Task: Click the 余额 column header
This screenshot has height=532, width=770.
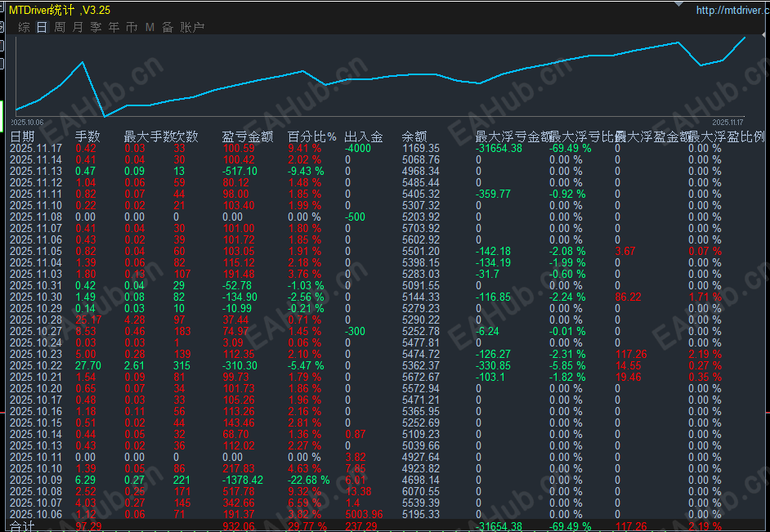Action: [414, 136]
